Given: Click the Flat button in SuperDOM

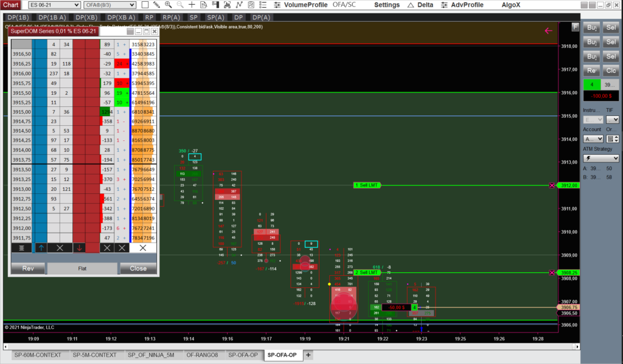Looking at the screenshot, I should tap(82, 269).
